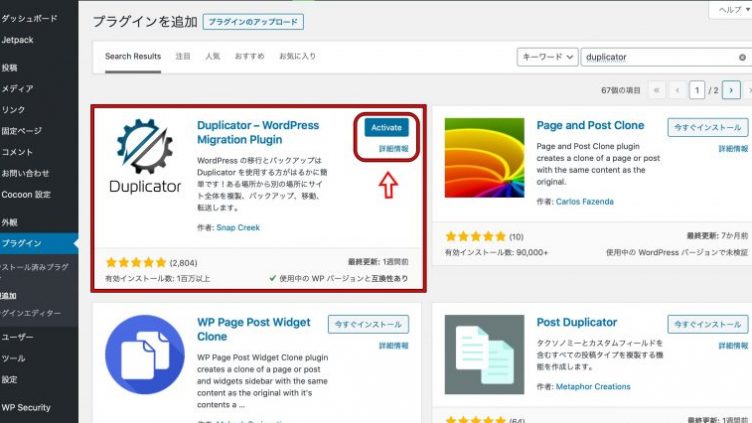Activate the Duplicator plugin

click(x=386, y=128)
